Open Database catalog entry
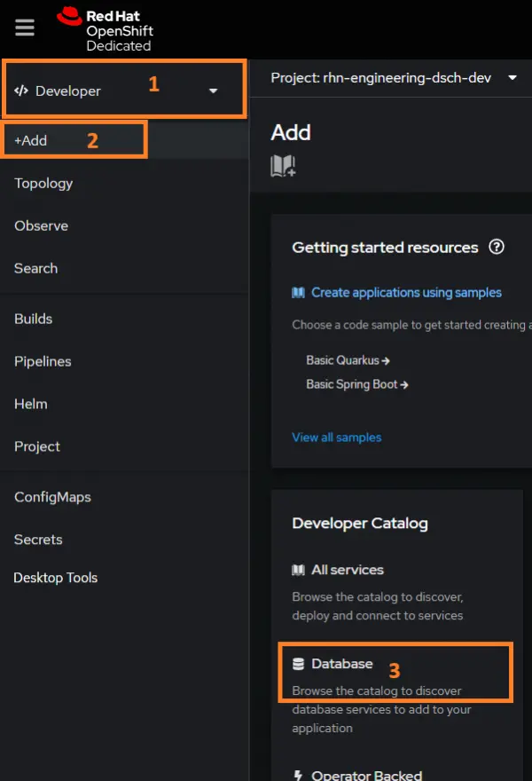The height and width of the screenshot is (781, 532). tap(342, 664)
